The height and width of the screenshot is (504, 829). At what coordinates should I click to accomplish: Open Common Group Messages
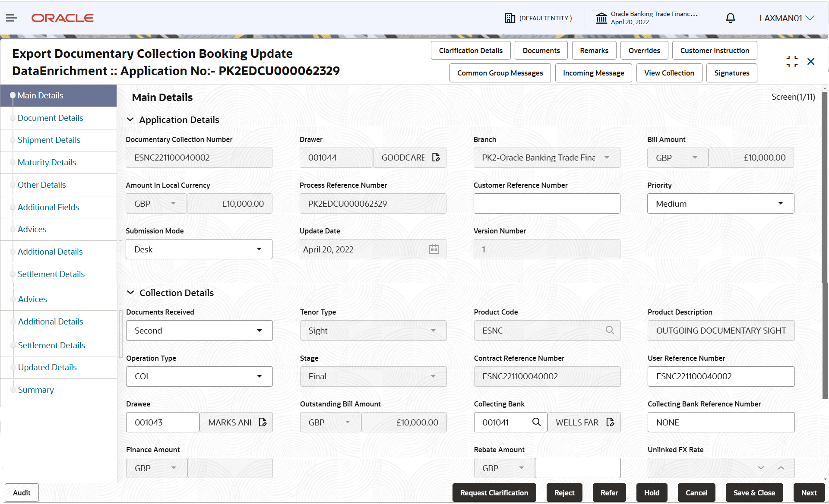point(500,73)
